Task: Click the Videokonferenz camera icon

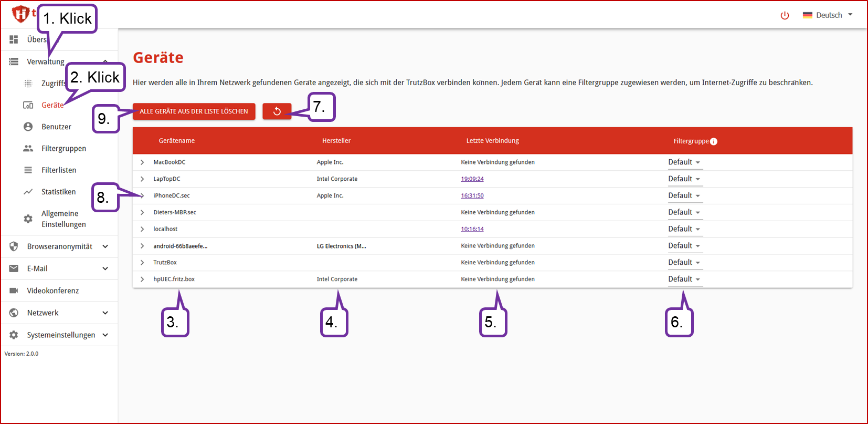Action: (14, 291)
